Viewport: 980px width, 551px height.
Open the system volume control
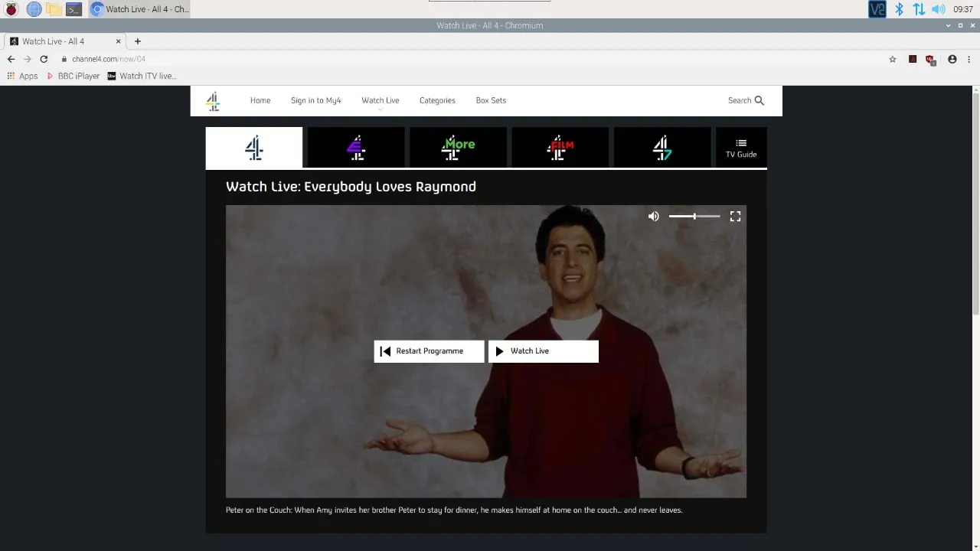(938, 8)
